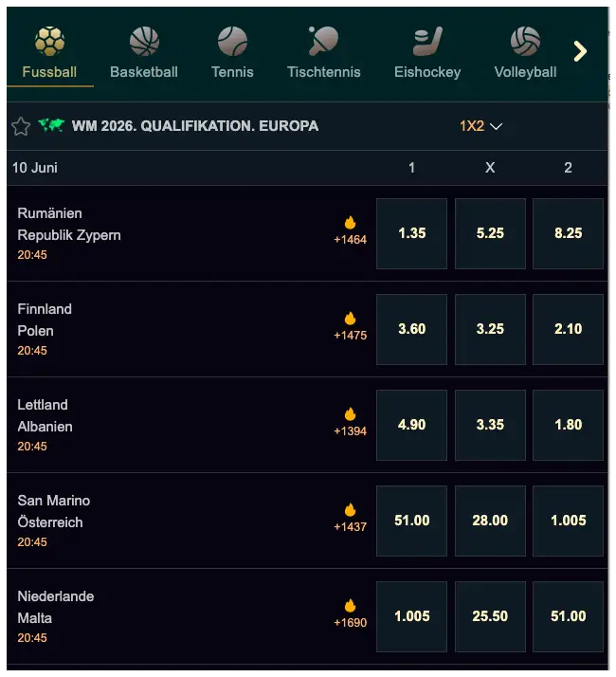
Task: Click the flame icon for Lettland match
Action: (x=350, y=414)
